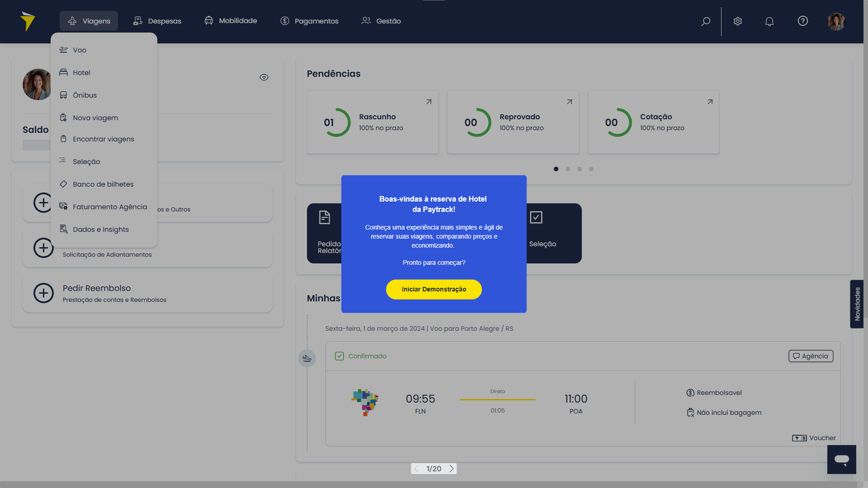Click Seleção checkbox icon tile
This screenshot has width=868, height=488.
tap(536, 217)
